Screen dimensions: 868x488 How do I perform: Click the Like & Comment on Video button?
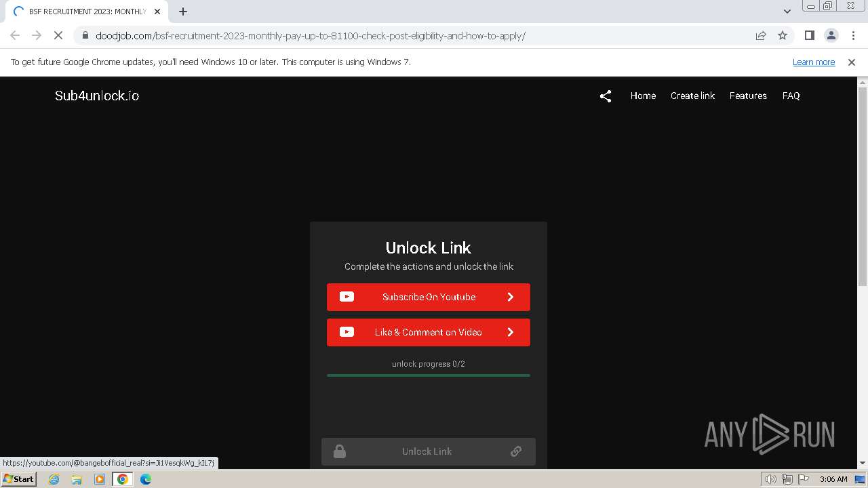(x=429, y=332)
